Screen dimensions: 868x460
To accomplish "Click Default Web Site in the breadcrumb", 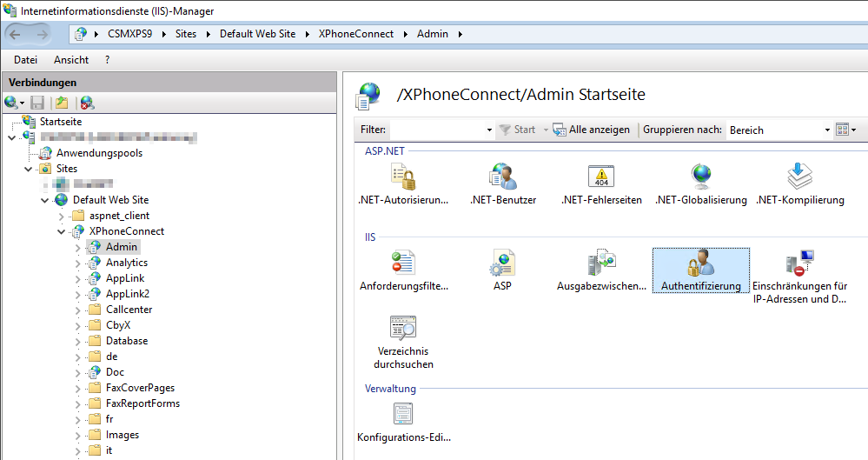I will click(257, 34).
